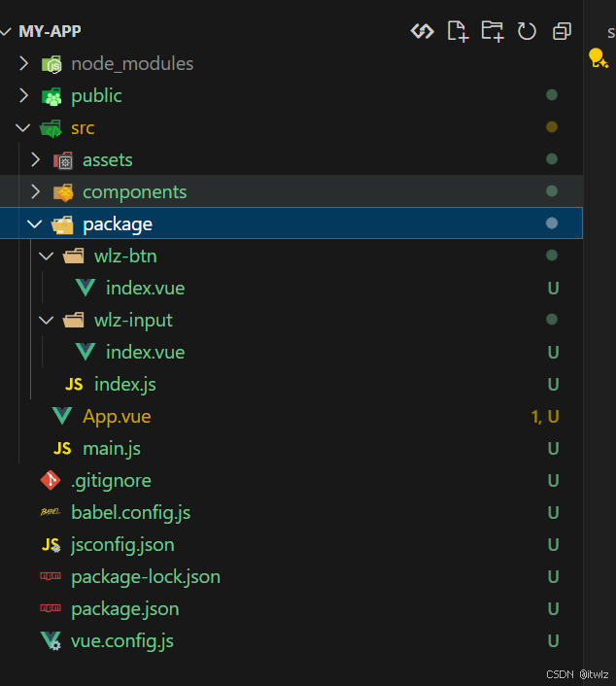This screenshot has height=686, width=616.
Task: Expand the public folder
Action: pos(24,95)
